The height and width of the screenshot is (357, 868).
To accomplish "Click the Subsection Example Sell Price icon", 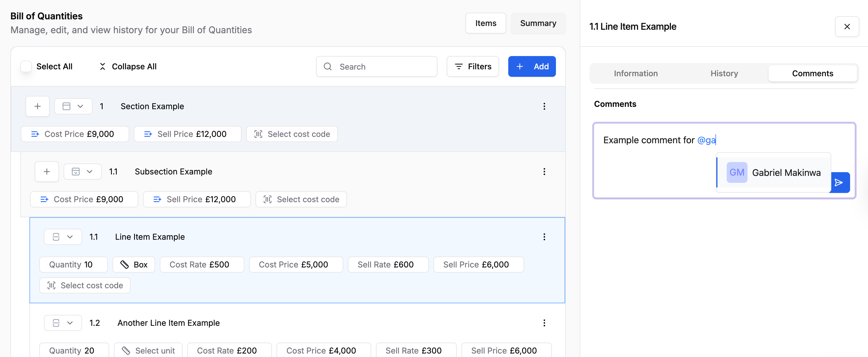I will click(x=157, y=199).
